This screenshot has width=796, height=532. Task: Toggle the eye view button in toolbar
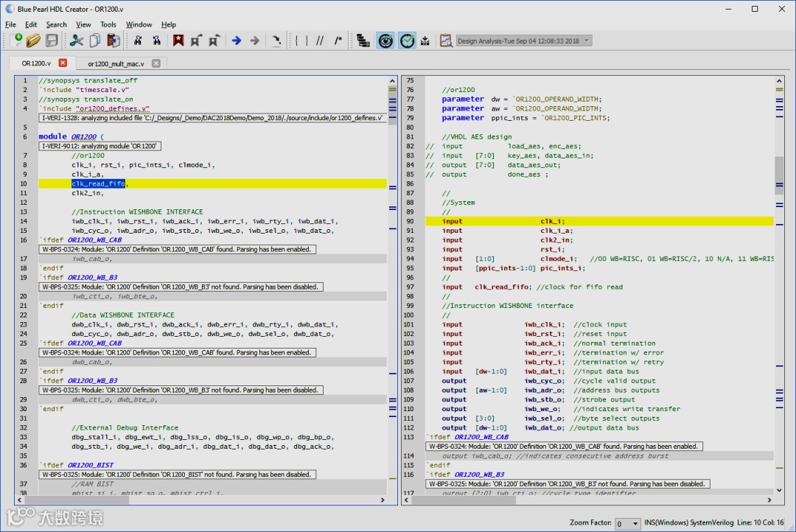point(385,41)
